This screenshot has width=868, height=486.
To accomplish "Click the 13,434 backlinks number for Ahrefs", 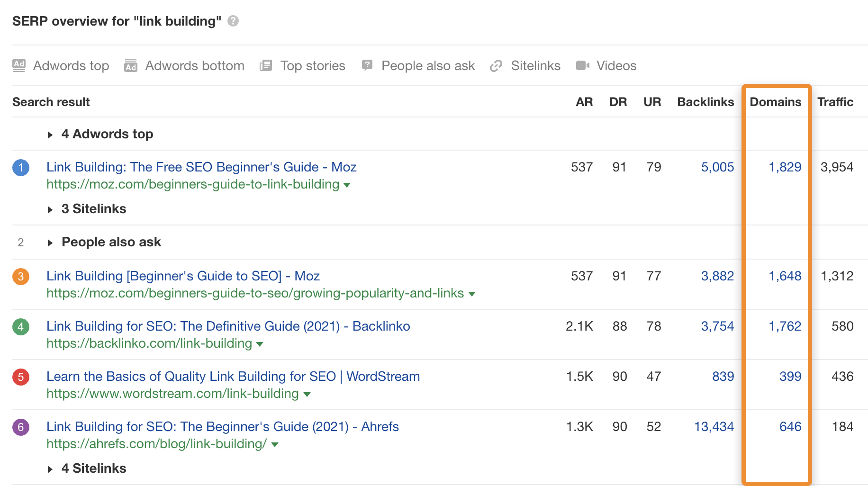I will pos(714,427).
